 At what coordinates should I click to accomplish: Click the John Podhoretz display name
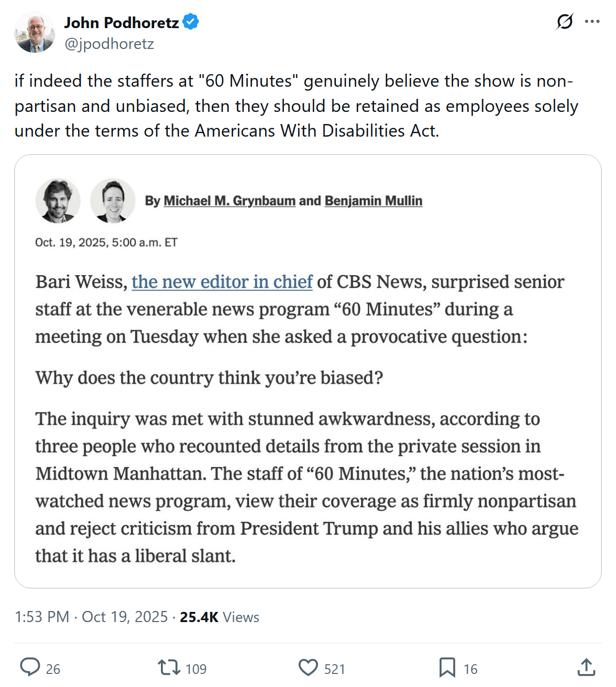(x=121, y=23)
